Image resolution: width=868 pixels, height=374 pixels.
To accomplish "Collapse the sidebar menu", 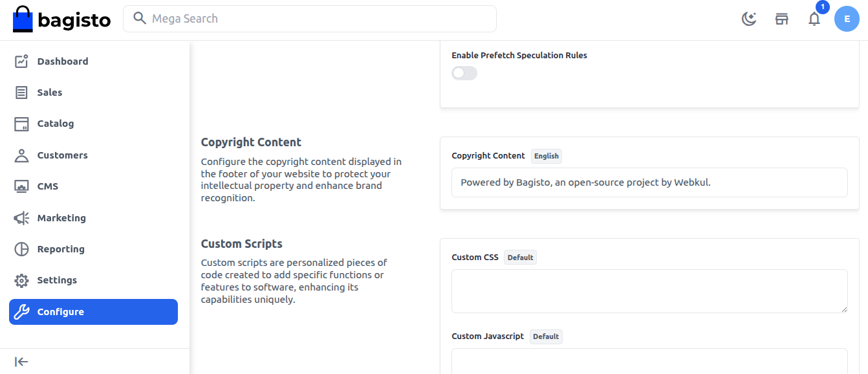I will (x=21, y=362).
